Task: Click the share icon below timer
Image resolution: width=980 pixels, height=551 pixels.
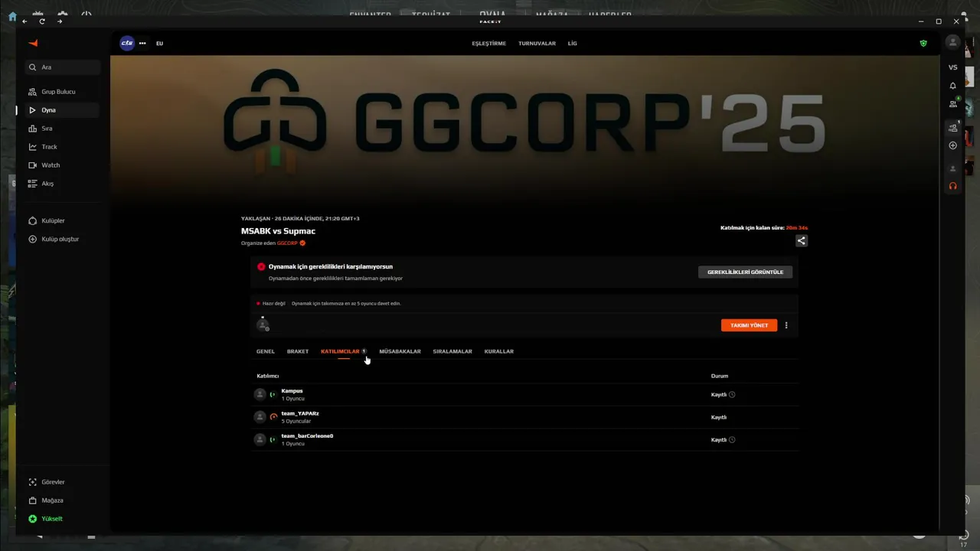Action: pyautogui.click(x=801, y=240)
